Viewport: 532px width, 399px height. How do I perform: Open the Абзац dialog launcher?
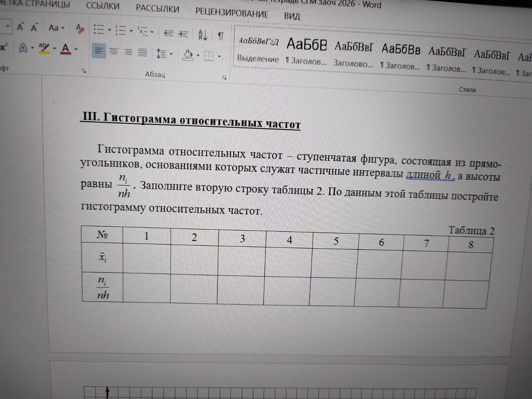pos(225,78)
